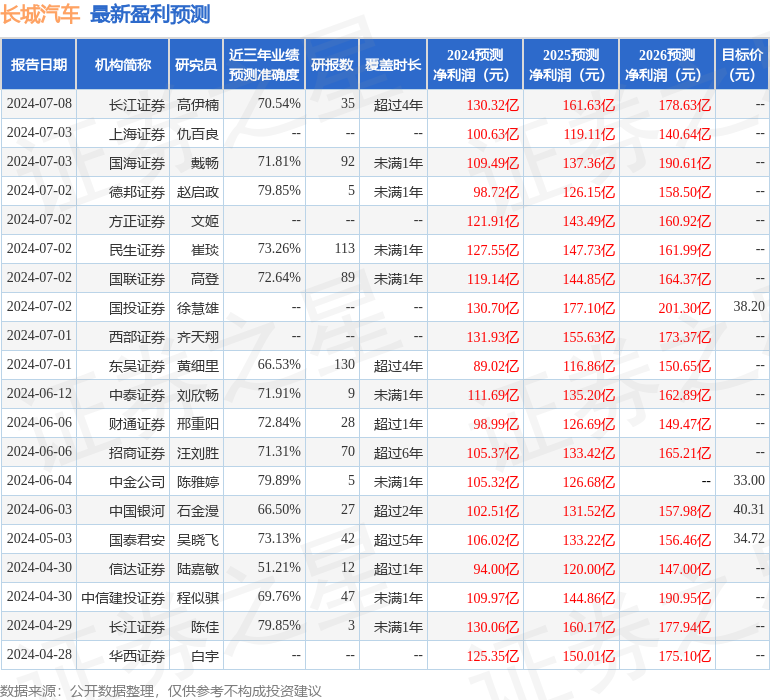Click the 覆盖时长 column header
Image resolution: width=770 pixels, height=700 pixels.
tap(393, 64)
